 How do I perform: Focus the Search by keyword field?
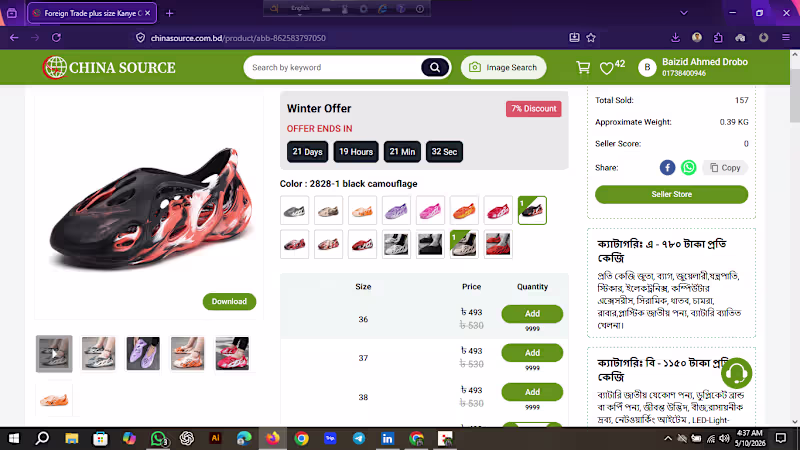tap(334, 67)
